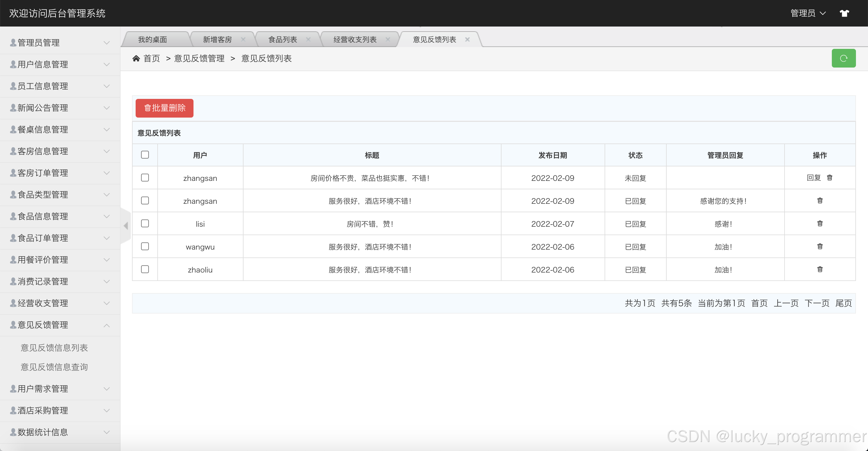868x451 pixels.
Task: Switch to the 食品列表 tab
Action: pyautogui.click(x=282, y=40)
